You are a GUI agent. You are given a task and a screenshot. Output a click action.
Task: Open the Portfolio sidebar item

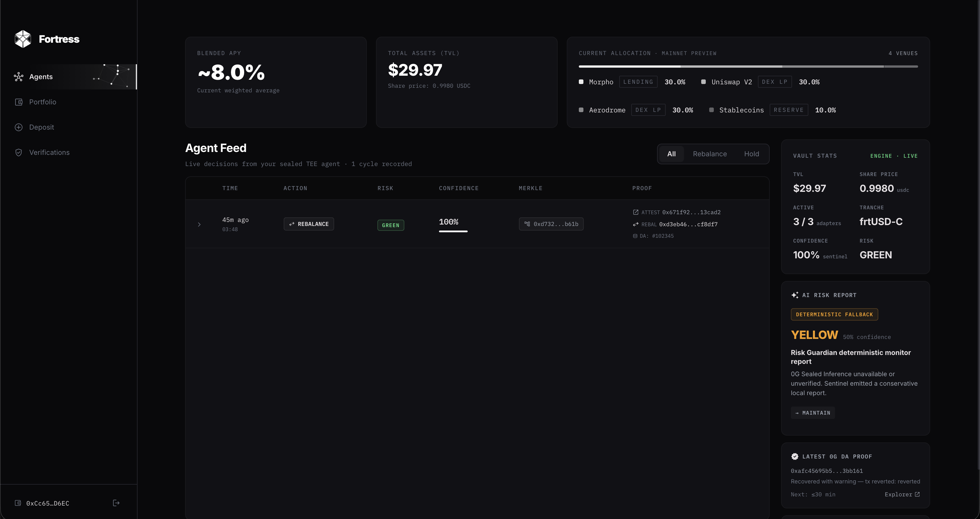point(68,102)
